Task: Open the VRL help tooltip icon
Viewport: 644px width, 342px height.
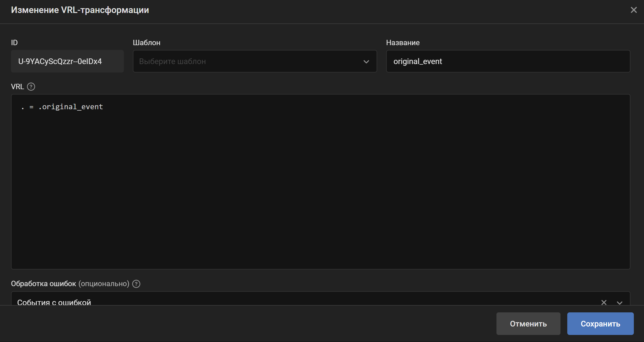Action: tap(31, 87)
